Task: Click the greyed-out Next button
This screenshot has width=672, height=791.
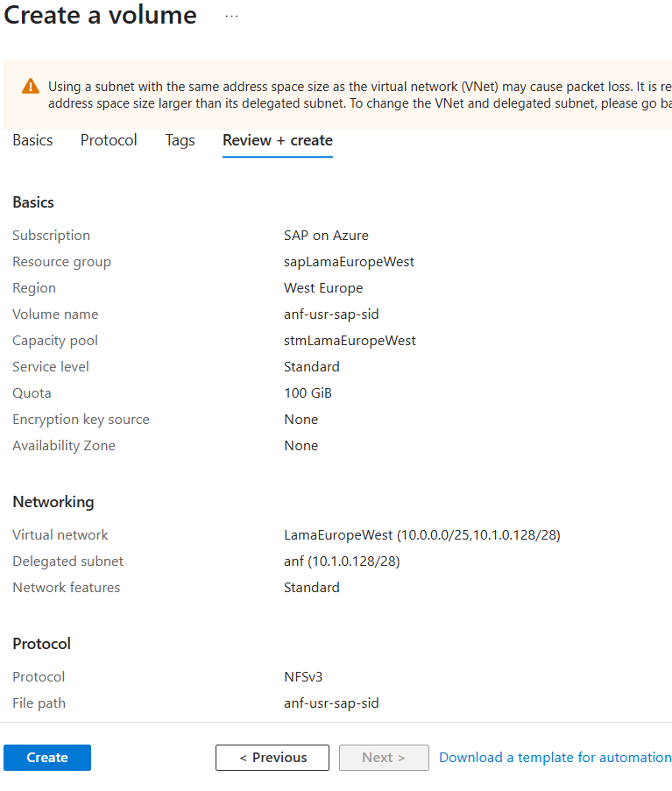Action: 383,758
